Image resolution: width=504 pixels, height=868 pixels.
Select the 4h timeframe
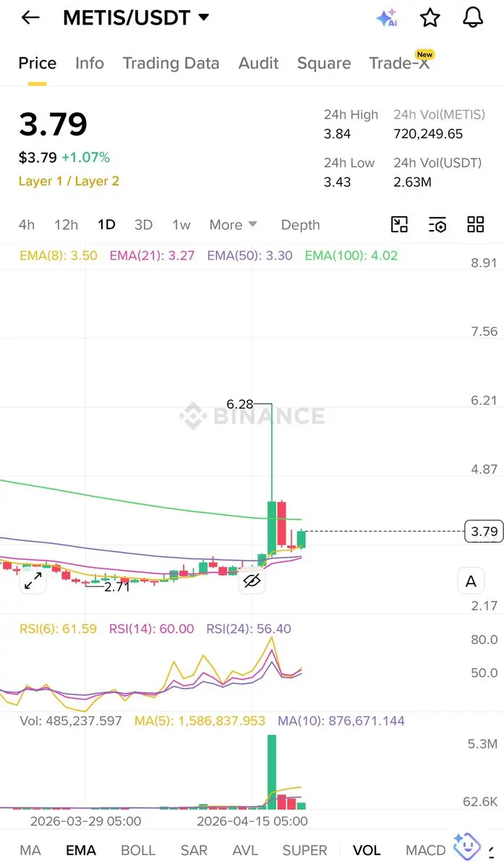point(27,225)
